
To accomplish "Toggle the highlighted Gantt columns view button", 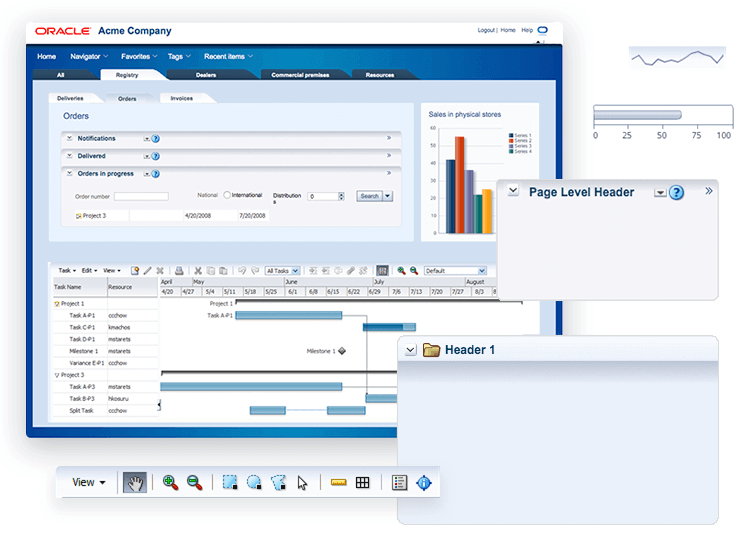I will click(x=382, y=271).
